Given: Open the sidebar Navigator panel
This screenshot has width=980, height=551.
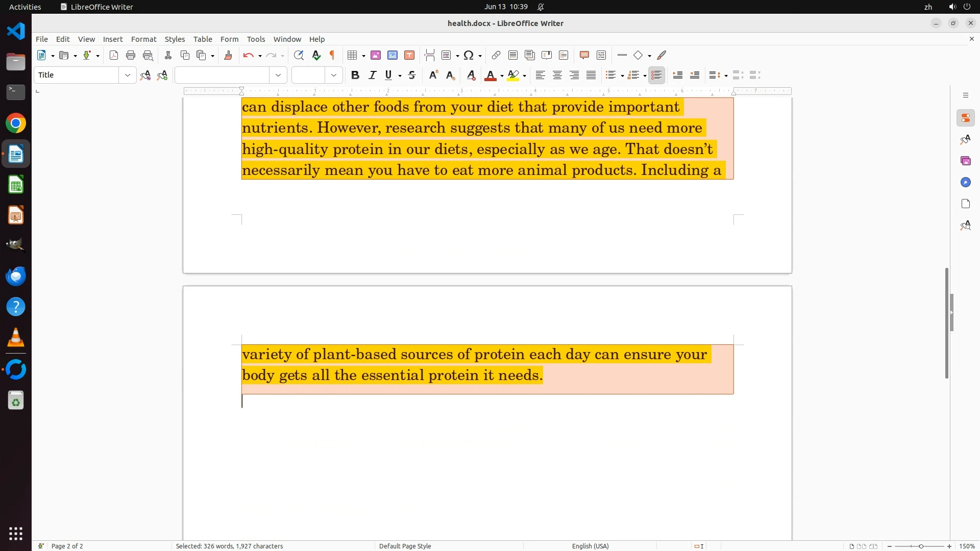Looking at the screenshot, I should pyautogui.click(x=965, y=183).
